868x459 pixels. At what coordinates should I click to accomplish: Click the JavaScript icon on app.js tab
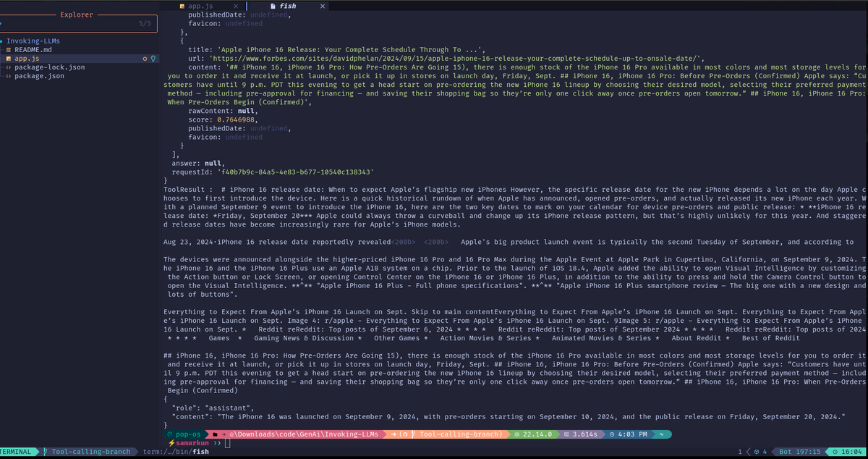182,6
